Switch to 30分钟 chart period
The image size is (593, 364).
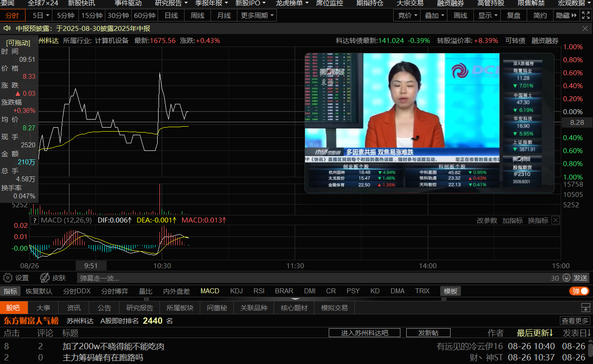coord(119,15)
